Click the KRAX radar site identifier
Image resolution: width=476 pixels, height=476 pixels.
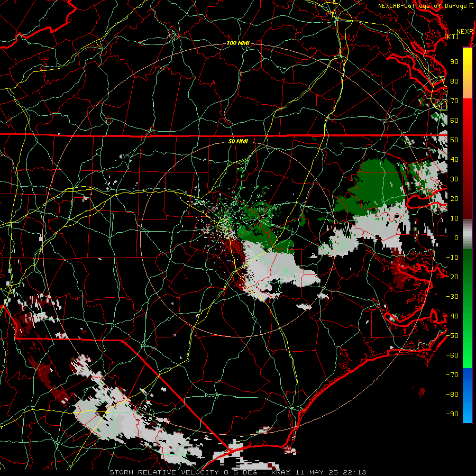(x=281, y=472)
